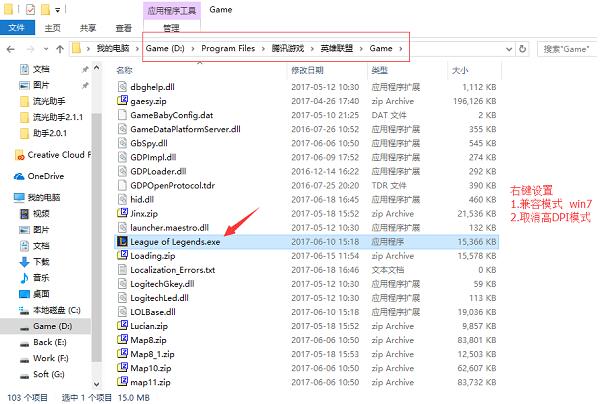Select GameDataPlatformServer.dll file name
Image resolution: width=605 pixels, height=404 pixels.
[185, 129]
